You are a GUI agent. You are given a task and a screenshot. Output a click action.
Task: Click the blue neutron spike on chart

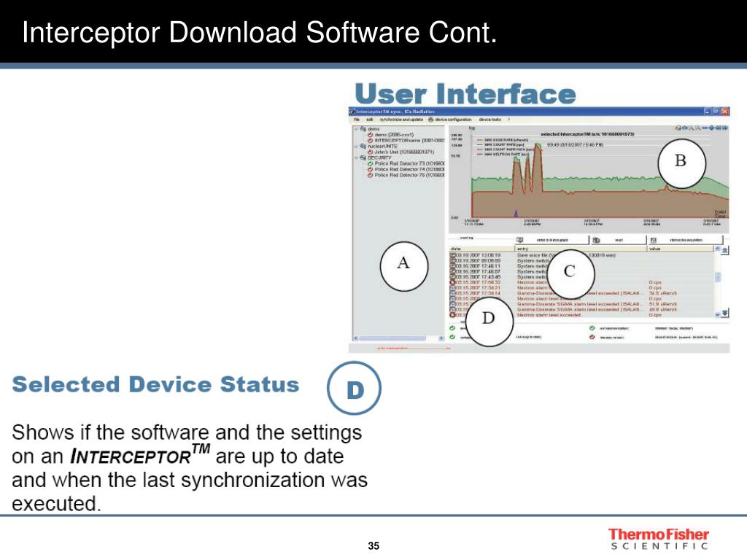516,214
